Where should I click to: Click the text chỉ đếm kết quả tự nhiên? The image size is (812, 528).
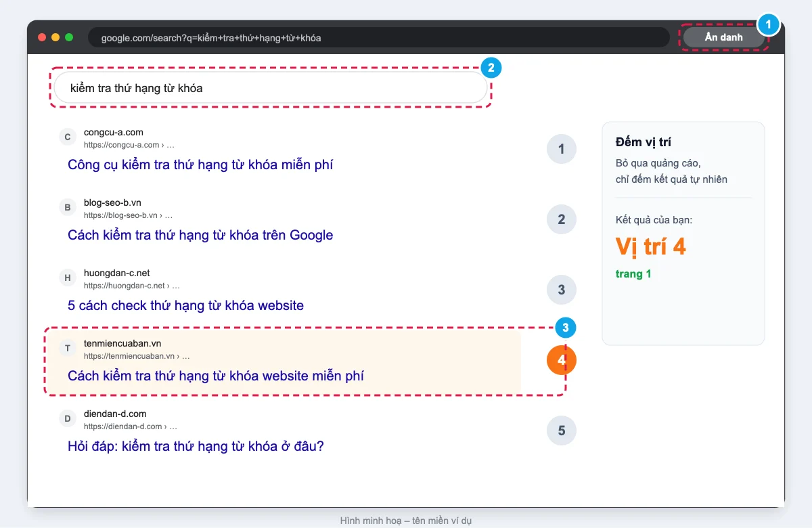[x=671, y=179]
